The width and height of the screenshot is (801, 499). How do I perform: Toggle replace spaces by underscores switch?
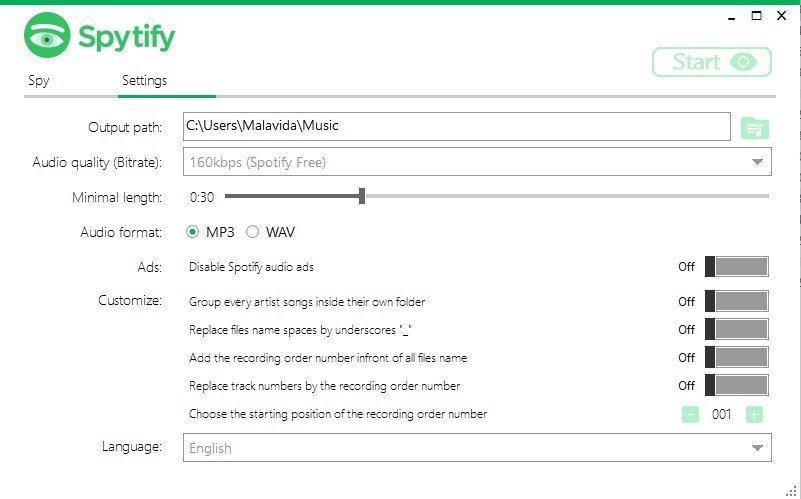coord(737,329)
